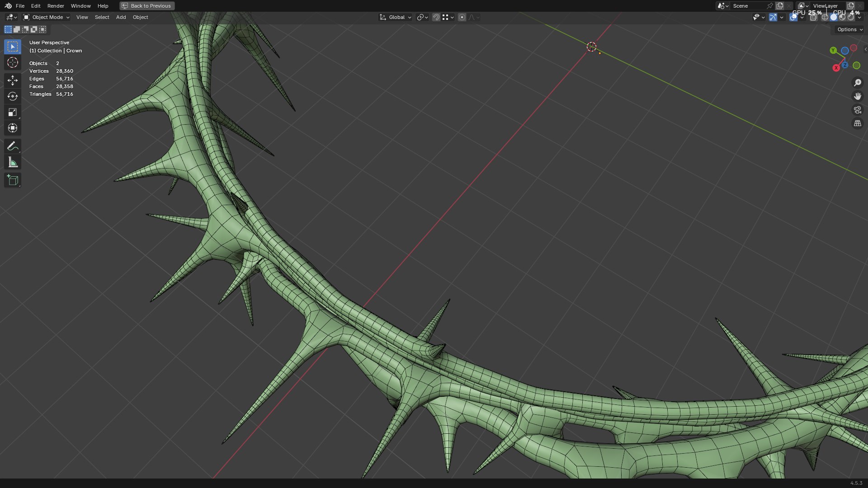
Task: Open view layer browse dropdown icon
Action: pyautogui.click(x=803, y=6)
